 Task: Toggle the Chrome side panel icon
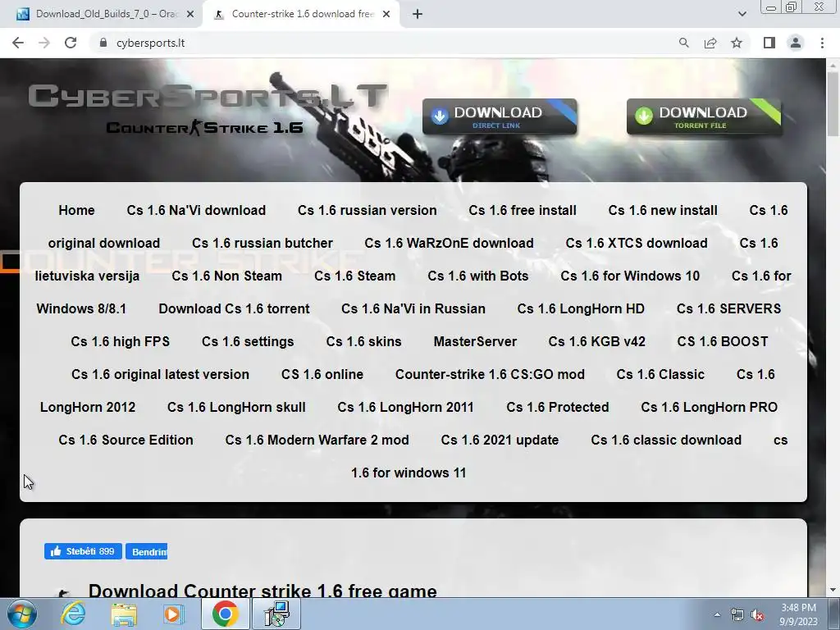(x=769, y=43)
